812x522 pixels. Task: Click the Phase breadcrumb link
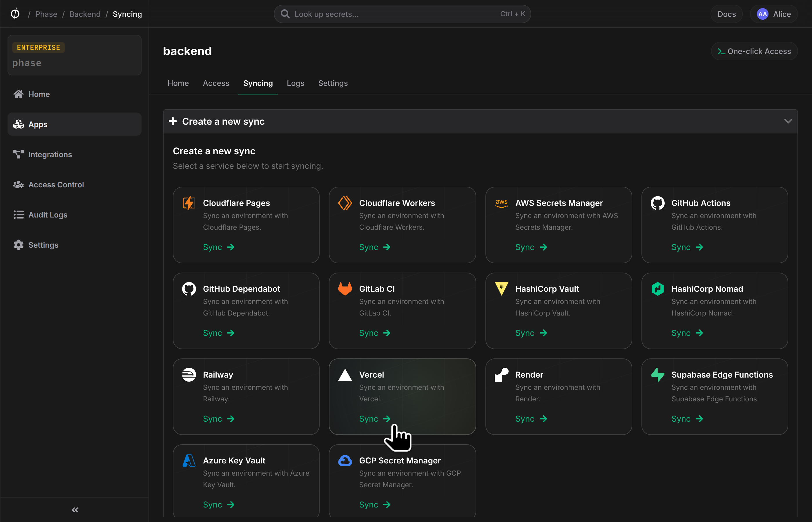coord(46,14)
